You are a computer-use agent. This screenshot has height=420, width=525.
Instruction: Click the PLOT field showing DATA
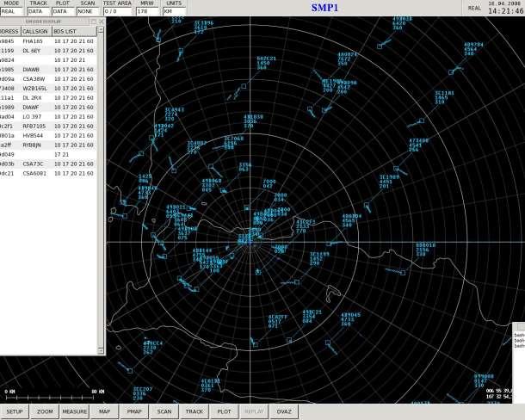click(x=63, y=11)
